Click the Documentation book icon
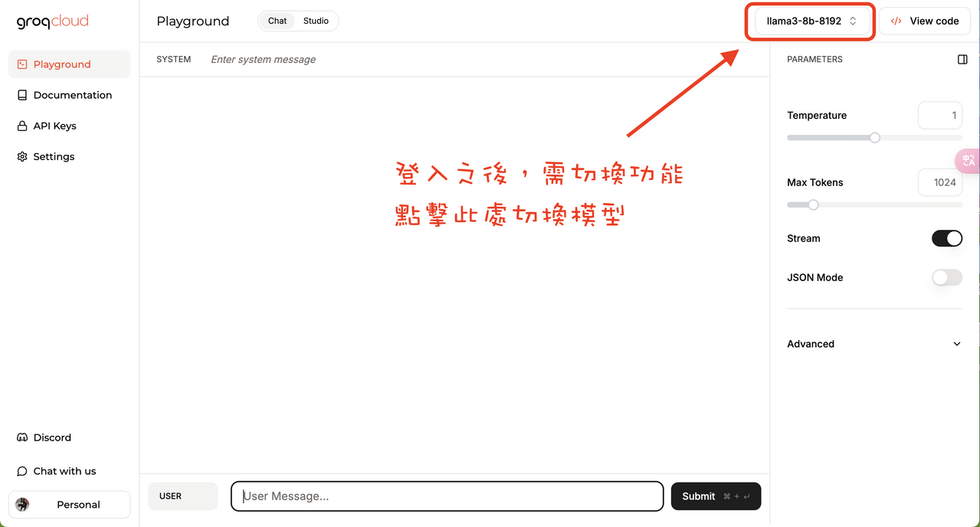Screen dimensions: 980x527 22,95
